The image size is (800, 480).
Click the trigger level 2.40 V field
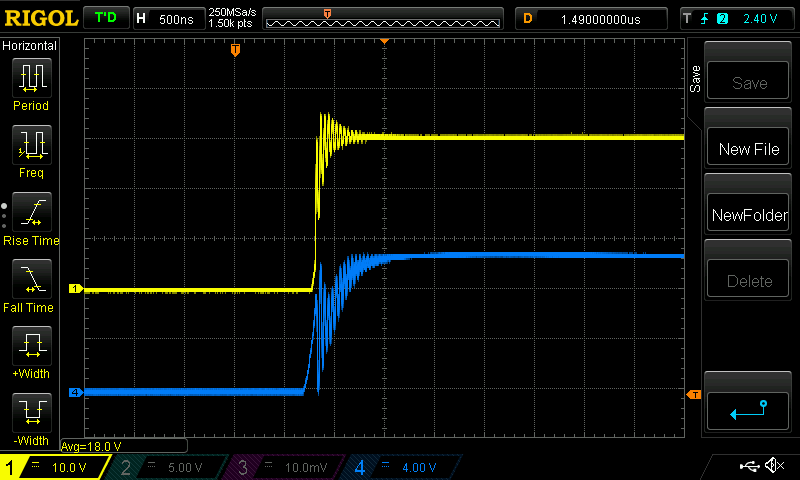click(764, 18)
